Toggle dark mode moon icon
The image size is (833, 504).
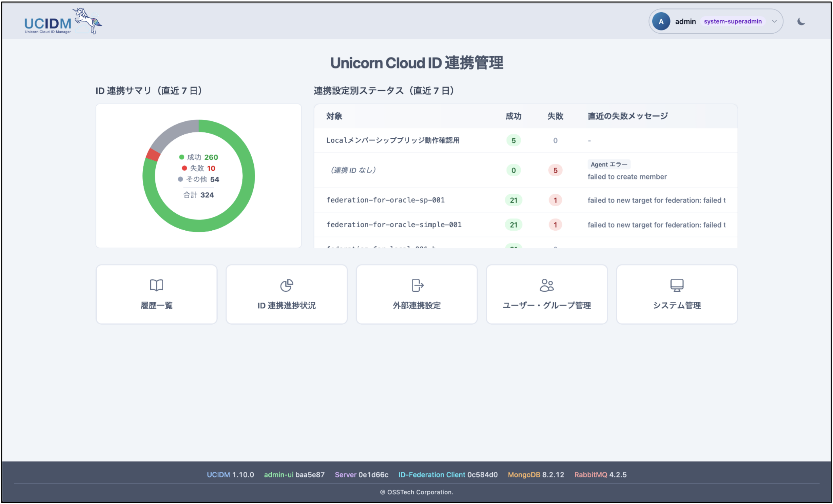[x=801, y=21]
